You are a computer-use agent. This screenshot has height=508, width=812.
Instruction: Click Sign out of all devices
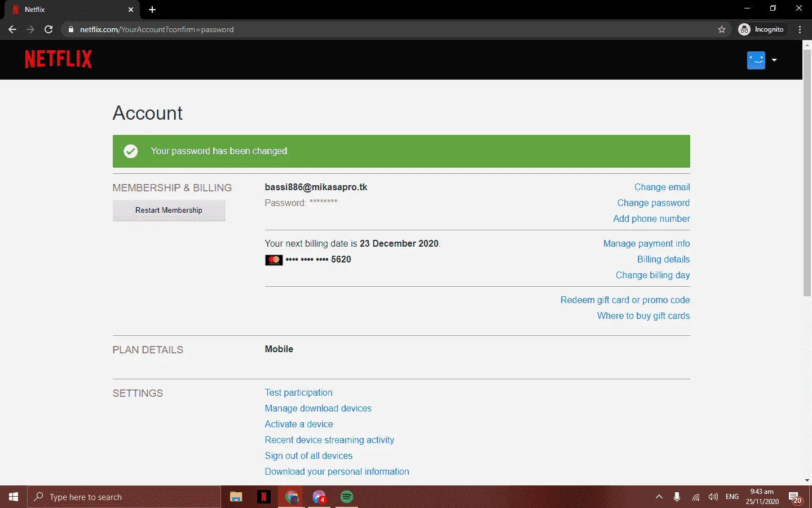[x=308, y=456]
